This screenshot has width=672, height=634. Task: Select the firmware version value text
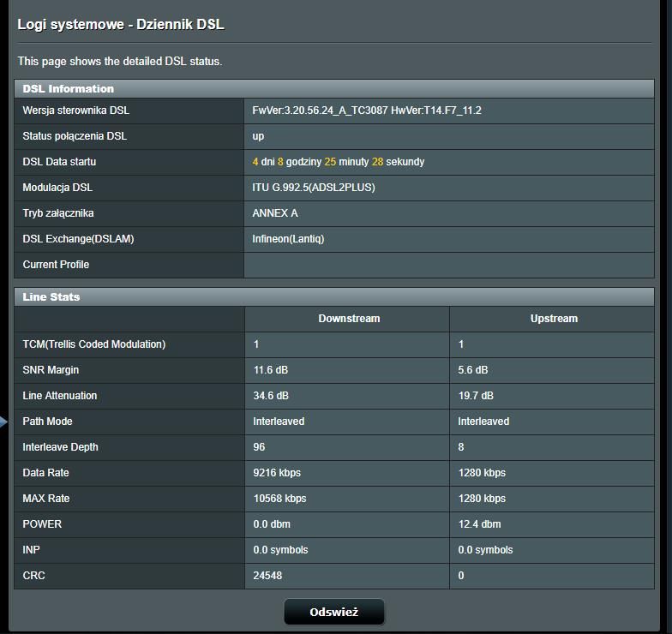click(x=367, y=111)
